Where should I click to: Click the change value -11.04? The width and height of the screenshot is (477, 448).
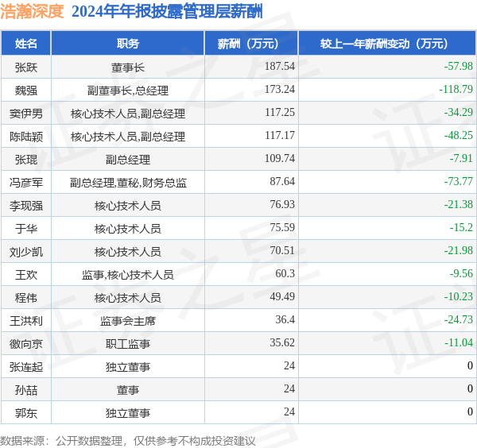coord(459,342)
